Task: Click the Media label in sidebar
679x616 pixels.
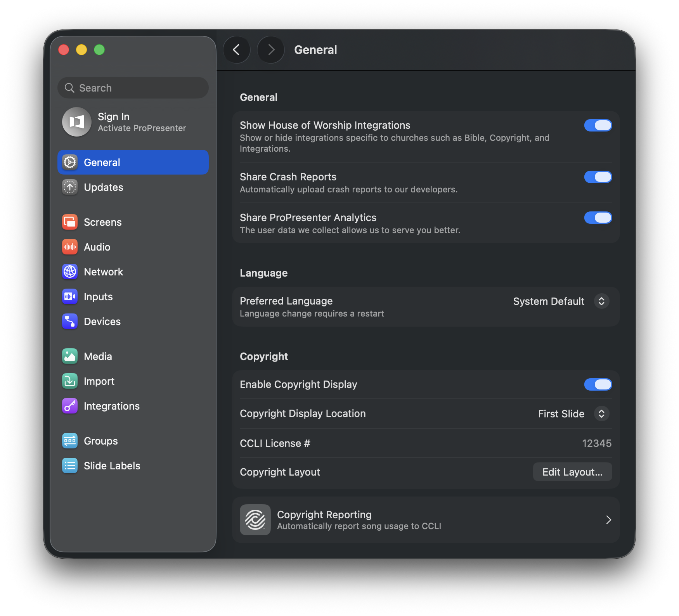Action: tap(98, 356)
